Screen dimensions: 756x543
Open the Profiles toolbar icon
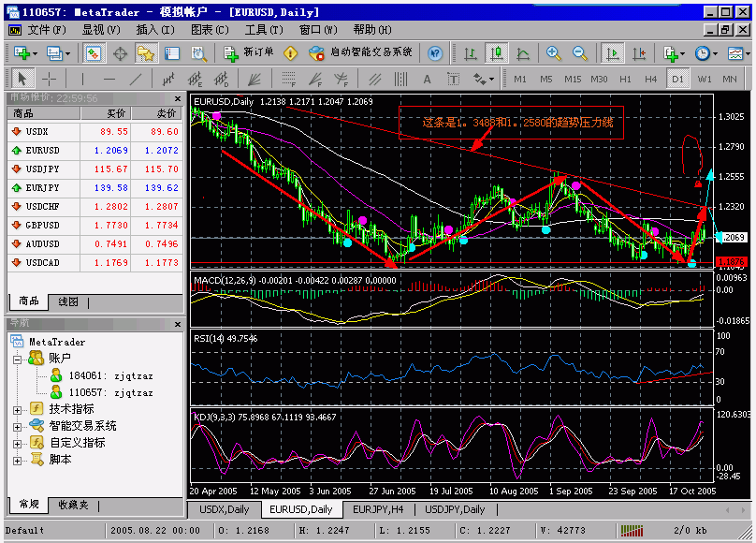tap(54, 53)
